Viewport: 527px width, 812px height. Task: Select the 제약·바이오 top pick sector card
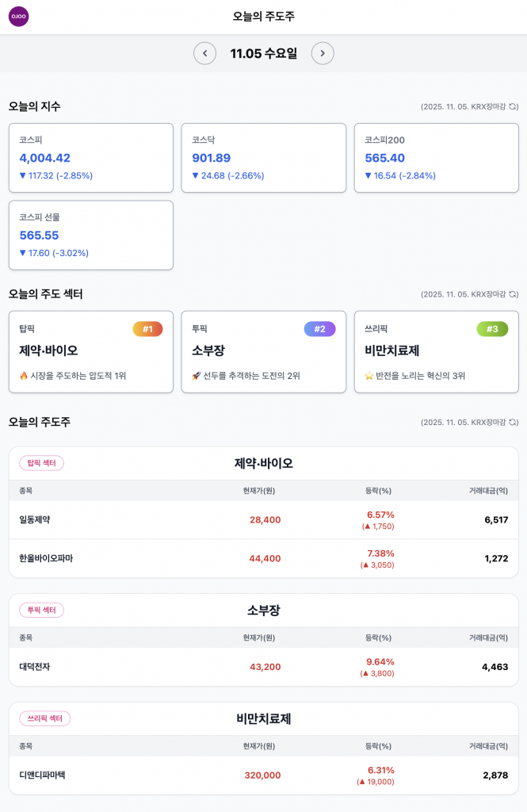click(x=91, y=352)
